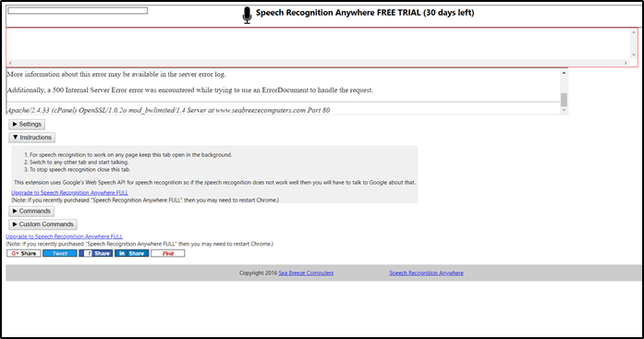Share on Google Plus
Viewport: 644px width, 339px height.
(24, 253)
